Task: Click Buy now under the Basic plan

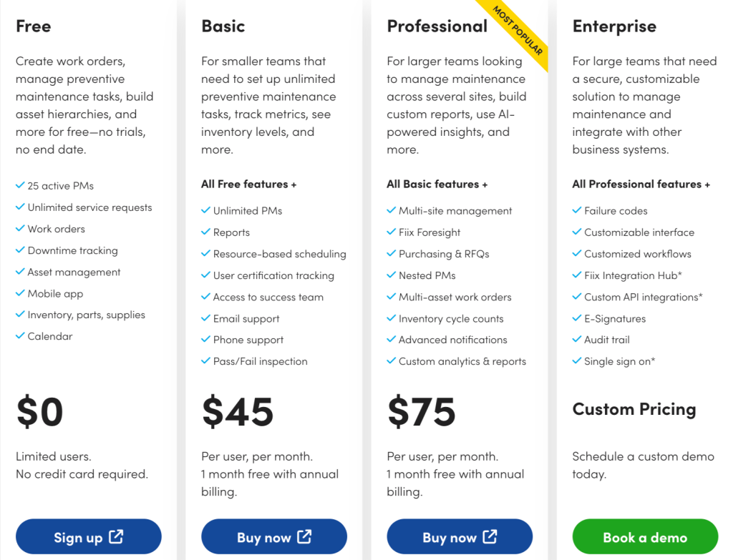Action: (x=273, y=536)
